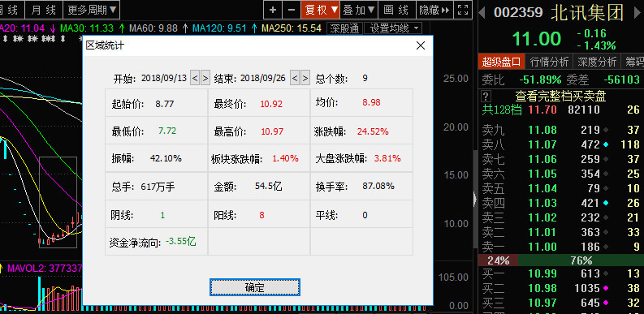Step start date 2018/09/13 forward
Screen dimensions: 644x314
click(205, 78)
